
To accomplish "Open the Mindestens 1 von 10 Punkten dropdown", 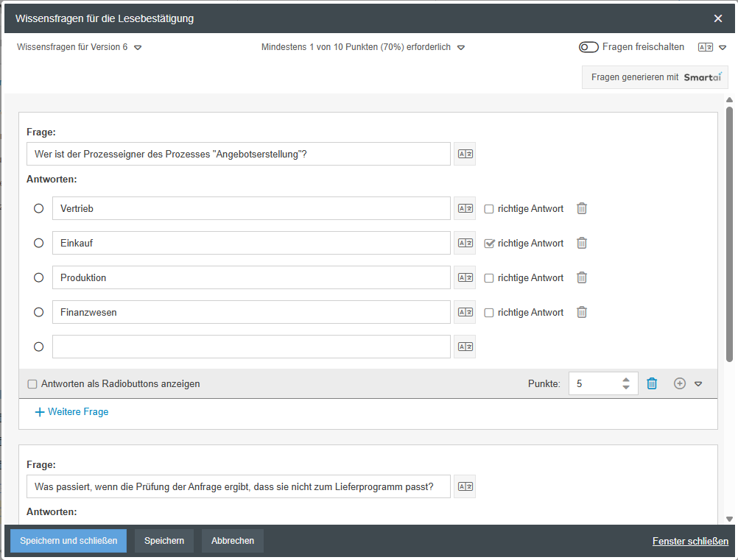I will (x=461, y=48).
